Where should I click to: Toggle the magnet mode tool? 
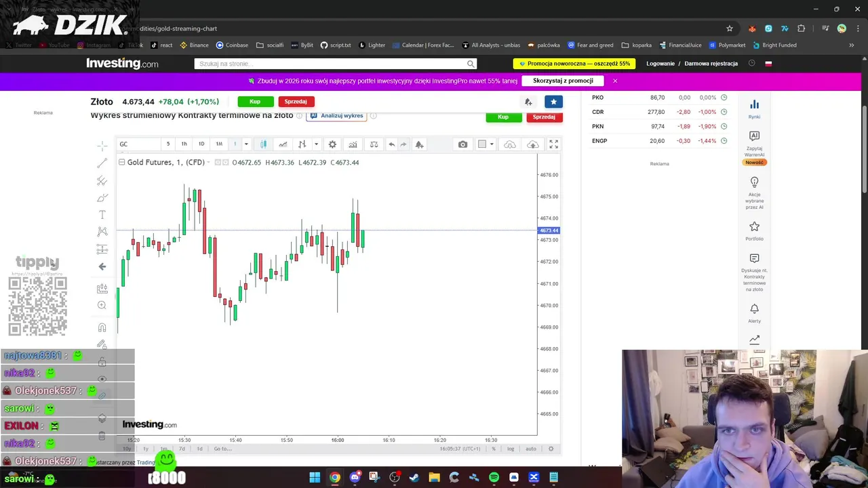pos(102,327)
